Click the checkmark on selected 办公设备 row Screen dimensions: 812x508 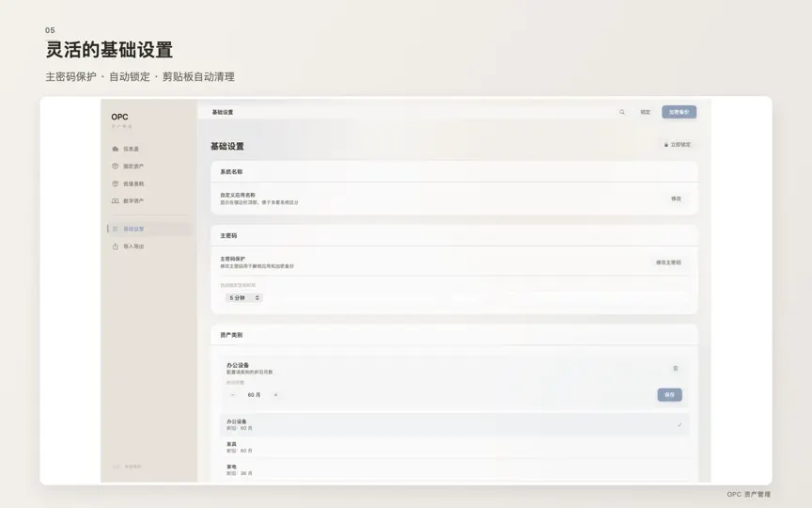[x=679, y=425]
